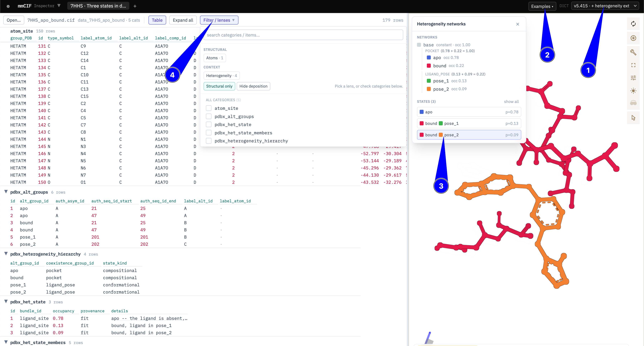Click the red bound network color swatch
Viewport: 644px width, 346px height.
pos(428,66)
